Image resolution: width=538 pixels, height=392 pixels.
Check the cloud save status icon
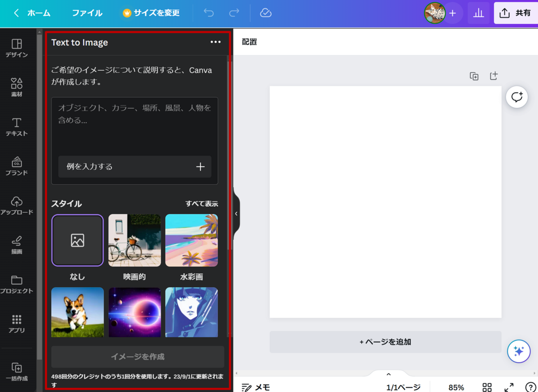click(266, 13)
